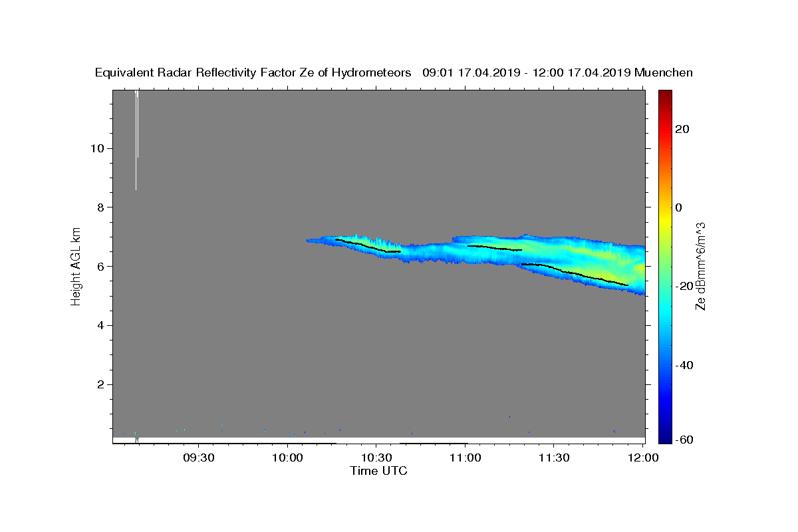
Task: Click the plot title text
Action: (394, 72)
